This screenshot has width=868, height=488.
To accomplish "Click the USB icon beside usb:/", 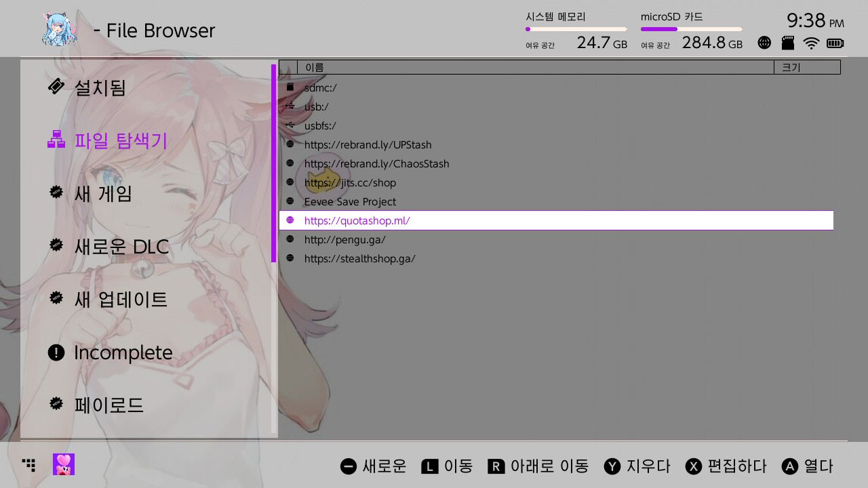I will [x=290, y=106].
